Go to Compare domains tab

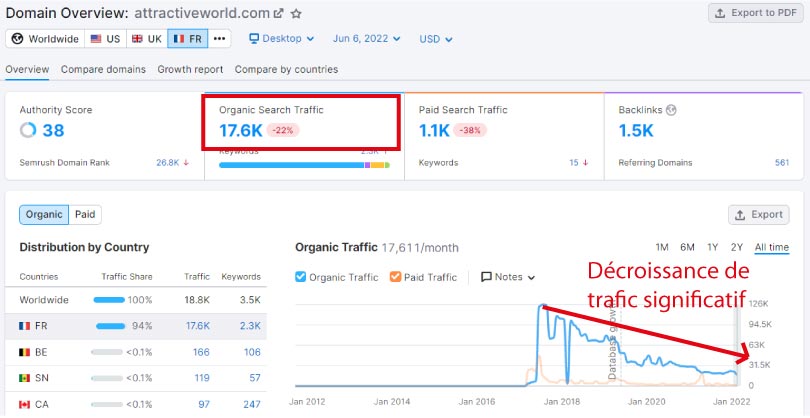103,69
